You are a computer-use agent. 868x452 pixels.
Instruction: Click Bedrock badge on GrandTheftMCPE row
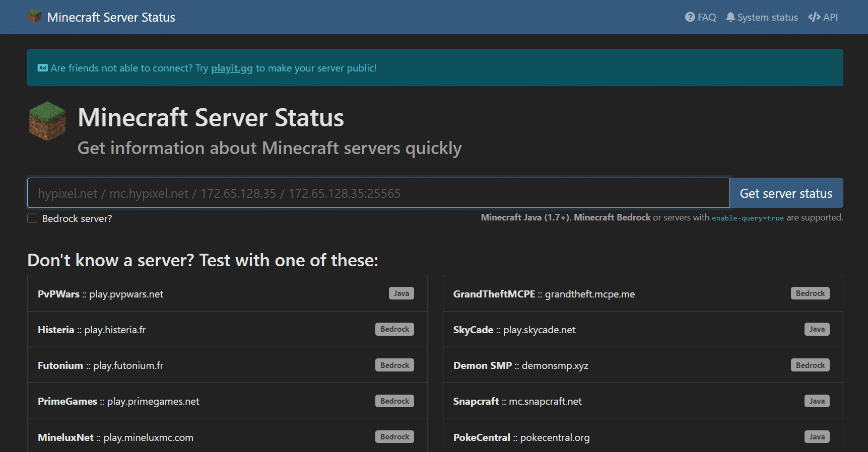pos(810,293)
